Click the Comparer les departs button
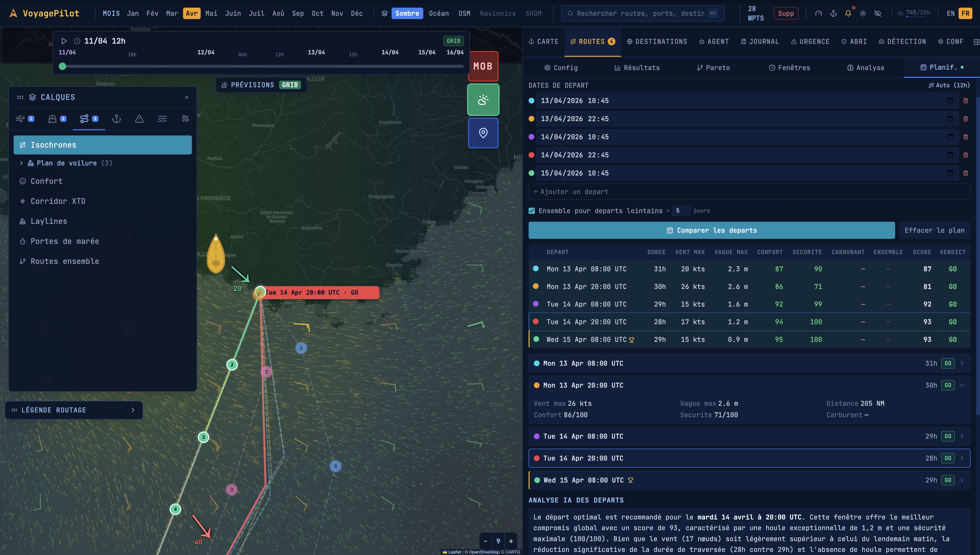 tap(711, 230)
